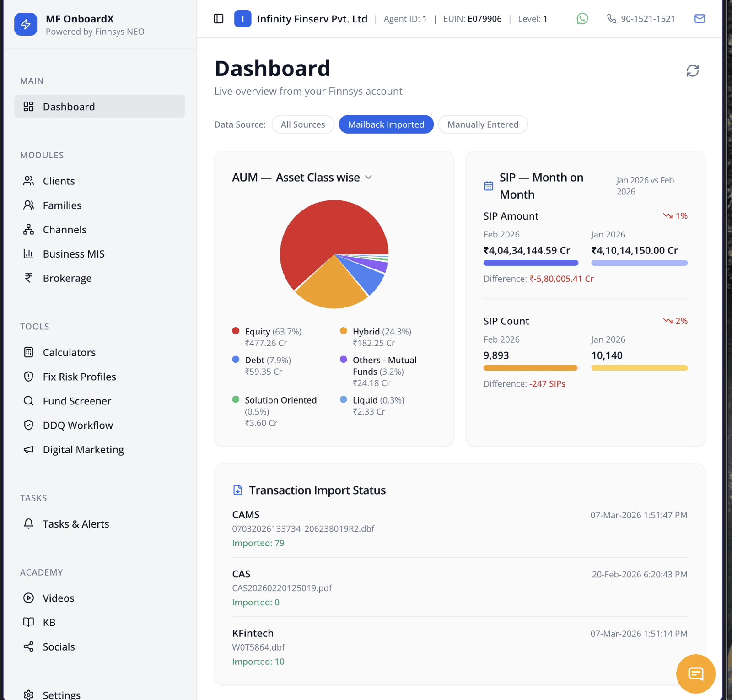Expand AUM Asset Class wise dropdown
Screen dimensions: 732x700
click(x=369, y=178)
